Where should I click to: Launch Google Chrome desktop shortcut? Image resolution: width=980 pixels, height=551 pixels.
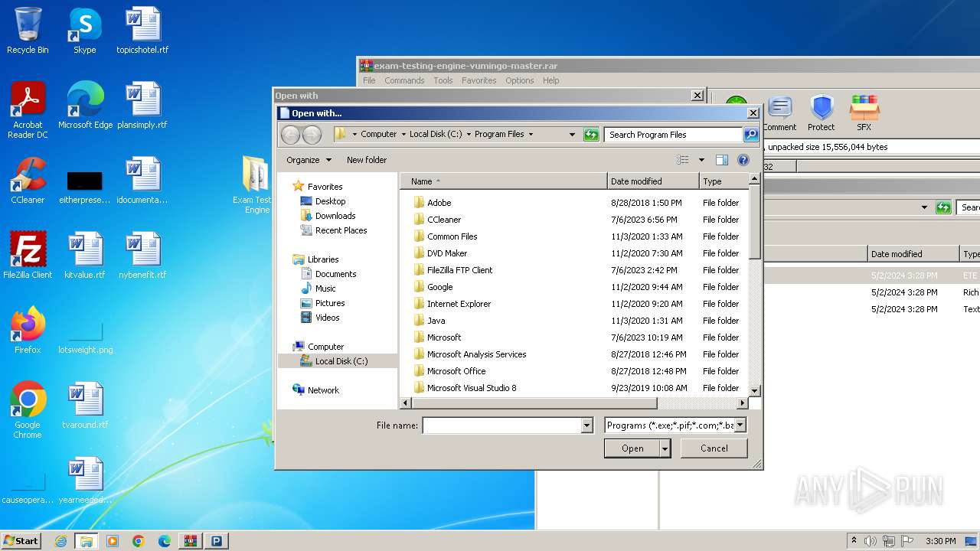[x=28, y=410]
